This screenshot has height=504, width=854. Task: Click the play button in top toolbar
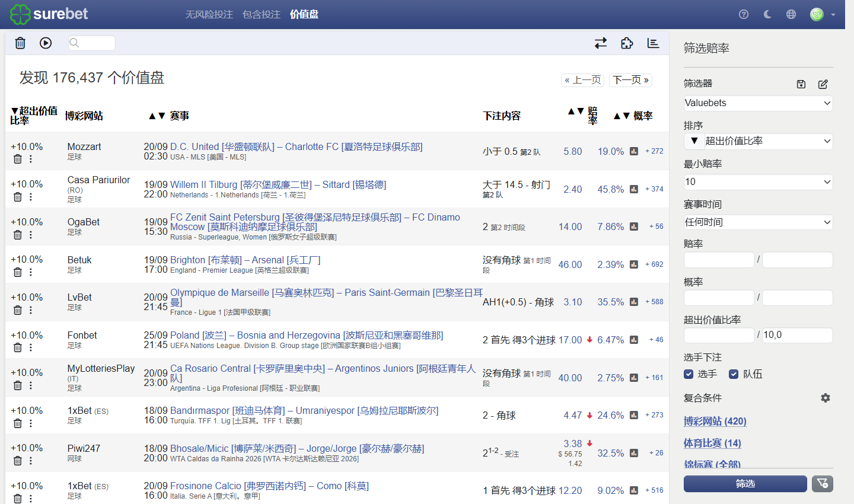click(x=46, y=43)
